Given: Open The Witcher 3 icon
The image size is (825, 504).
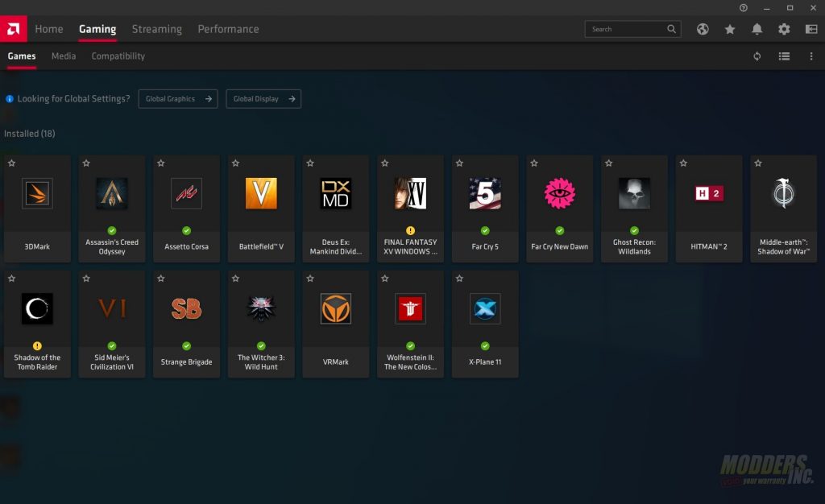Looking at the screenshot, I should pos(262,308).
